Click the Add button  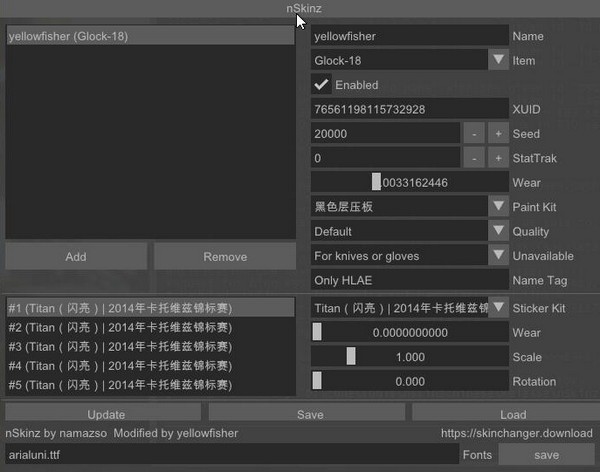tap(76, 256)
